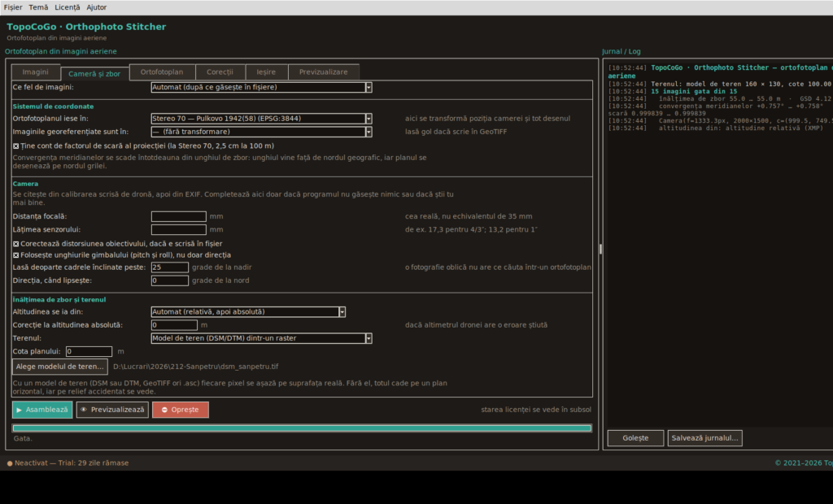Click the 'Direcția, când lipsește' field

(x=169, y=280)
